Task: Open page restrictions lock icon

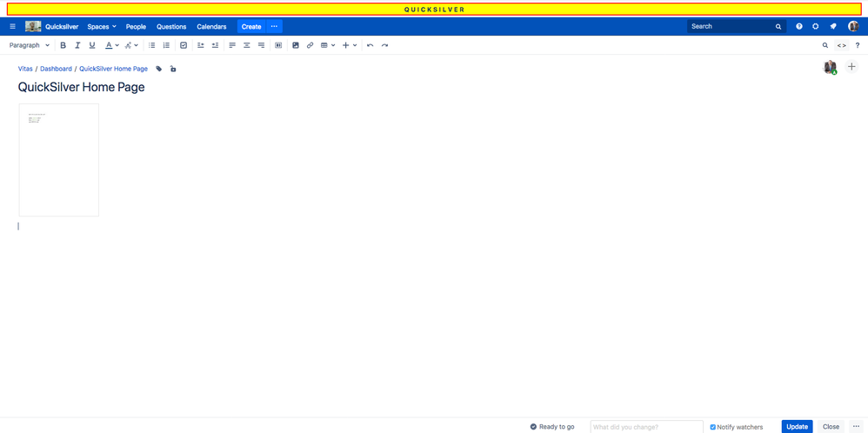Action: coord(173,69)
